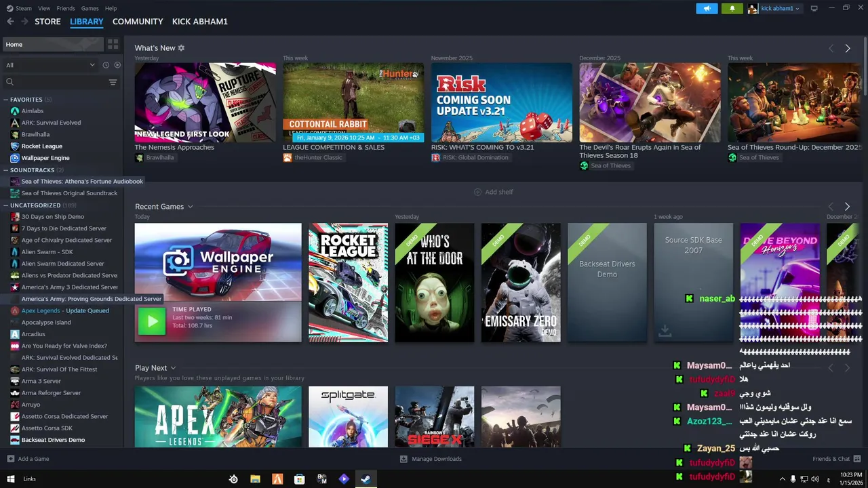
Task: Show next Recent Games arrow
Action: 847,206
